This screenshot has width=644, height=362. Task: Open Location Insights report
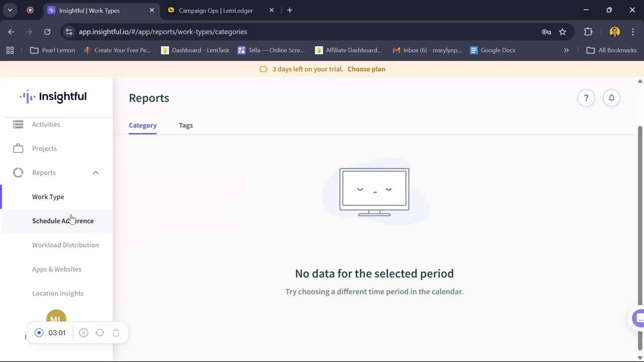tap(58, 293)
